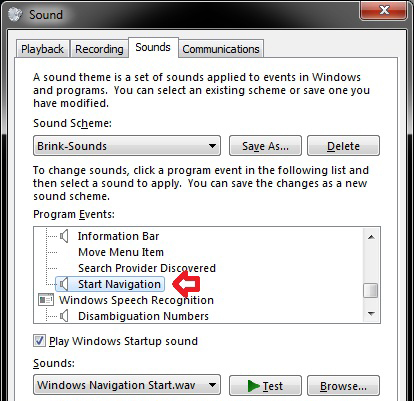Browse for a sound file
The image size is (414, 401).
pyautogui.click(x=343, y=386)
